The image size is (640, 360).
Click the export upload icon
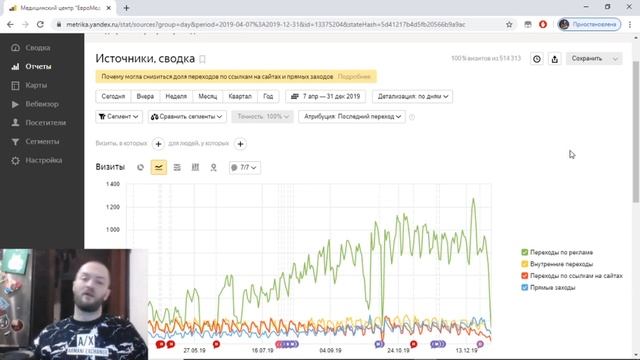click(555, 59)
